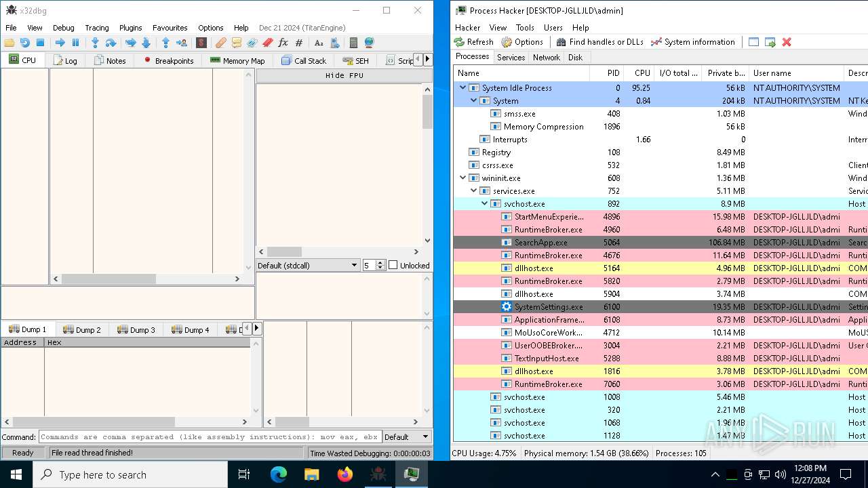
Task: Open the Debug menu in x32dbg
Action: pyautogui.click(x=64, y=28)
